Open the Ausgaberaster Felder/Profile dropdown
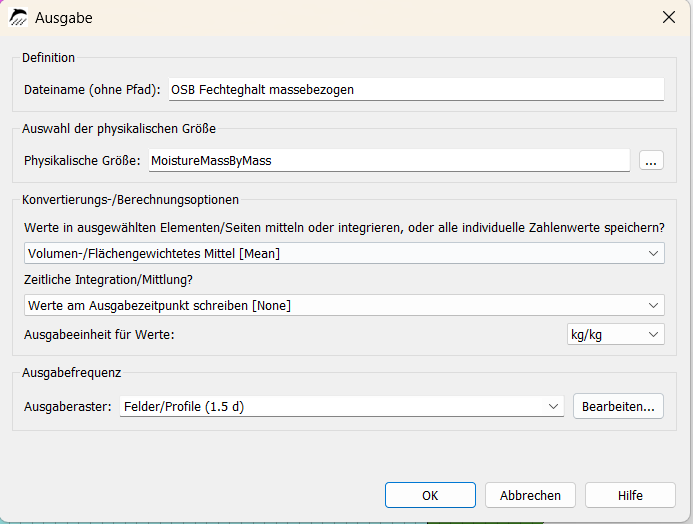 coord(341,406)
